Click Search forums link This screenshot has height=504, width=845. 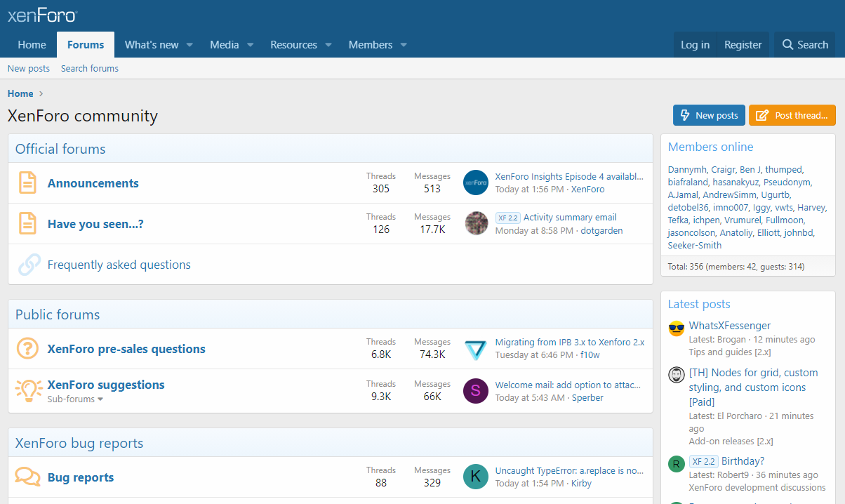(90, 68)
